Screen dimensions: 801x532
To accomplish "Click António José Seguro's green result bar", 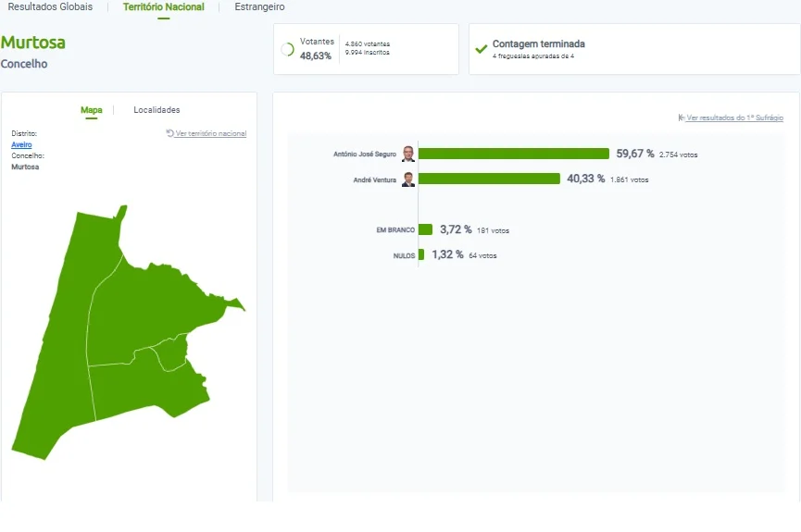I will [513, 154].
